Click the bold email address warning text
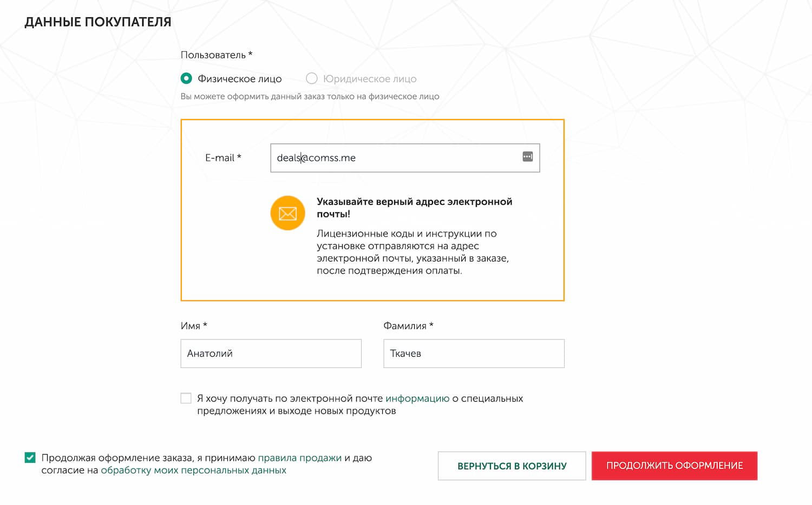The width and height of the screenshot is (812, 505). pyautogui.click(x=414, y=208)
